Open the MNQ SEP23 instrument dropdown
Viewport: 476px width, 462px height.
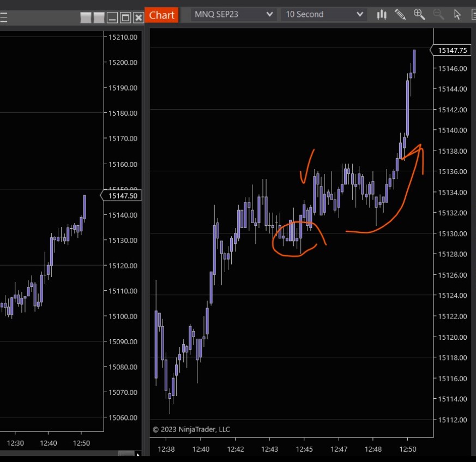pyautogui.click(x=233, y=14)
